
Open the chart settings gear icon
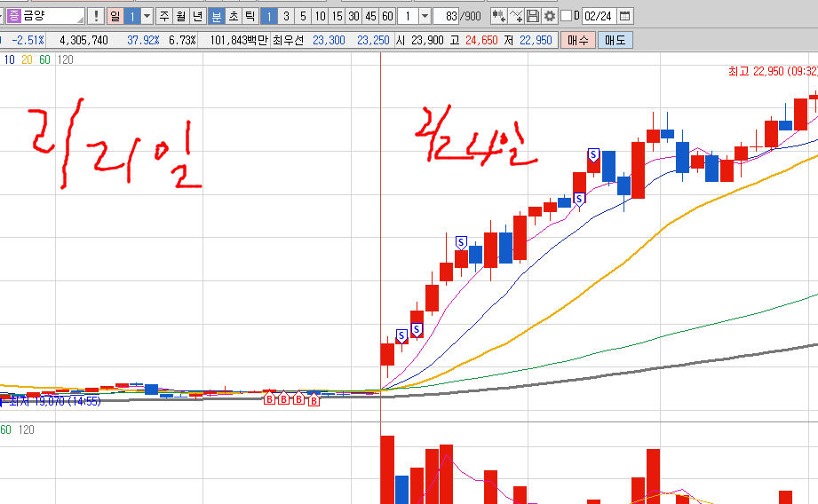tap(551, 16)
